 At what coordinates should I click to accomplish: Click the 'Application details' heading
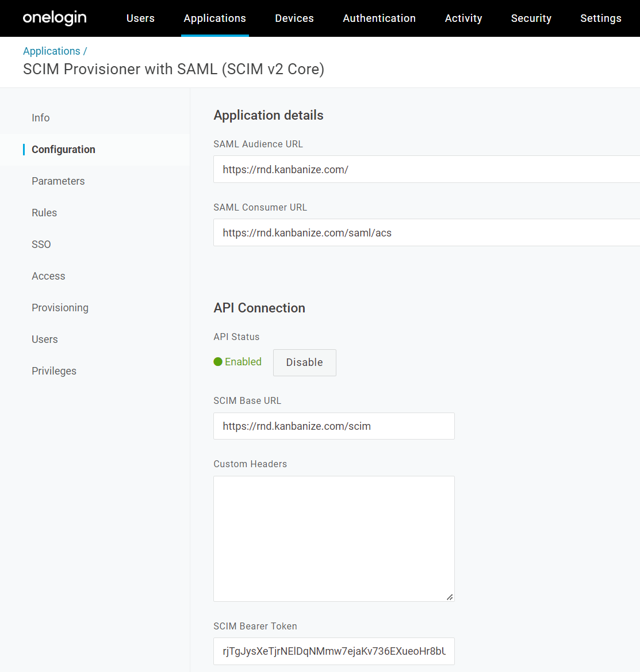coord(269,115)
